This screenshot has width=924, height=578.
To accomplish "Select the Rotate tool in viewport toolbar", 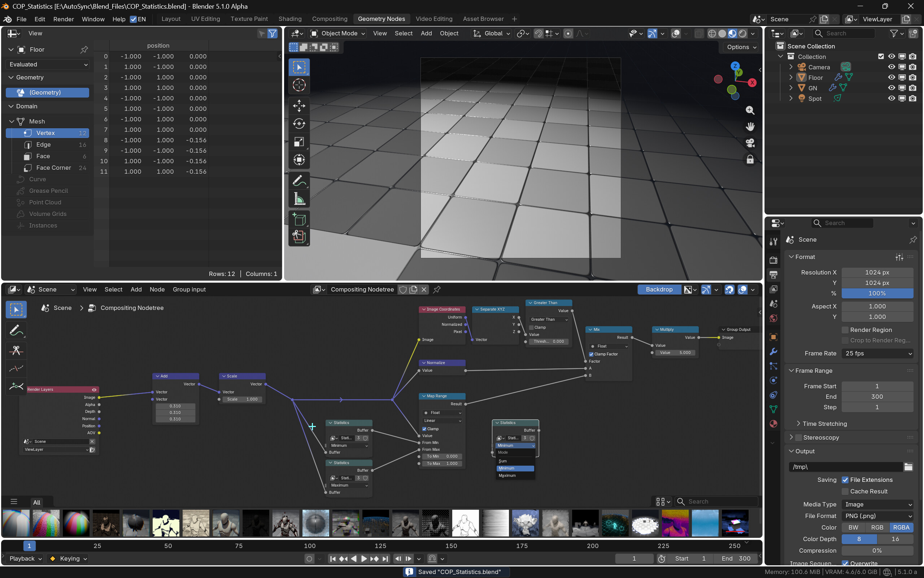I will 299,124.
